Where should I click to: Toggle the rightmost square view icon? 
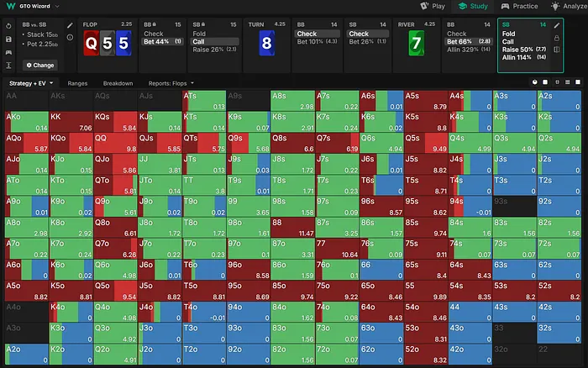click(579, 83)
